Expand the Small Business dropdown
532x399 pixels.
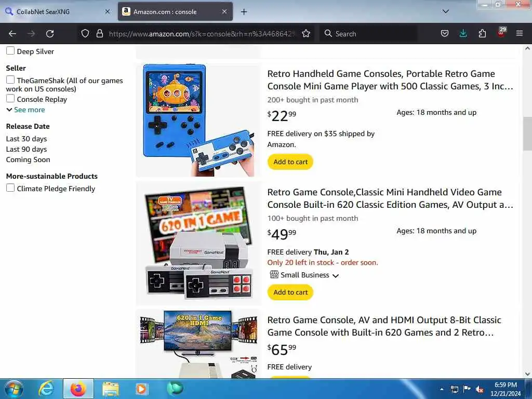click(304, 275)
